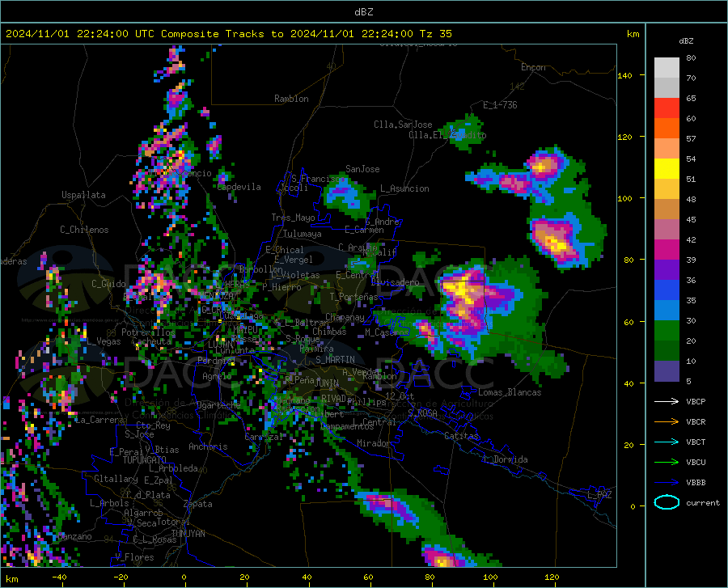Click the 'Ramblon' label near map top
The height and width of the screenshot is (588, 728).
tap(291, 99)
